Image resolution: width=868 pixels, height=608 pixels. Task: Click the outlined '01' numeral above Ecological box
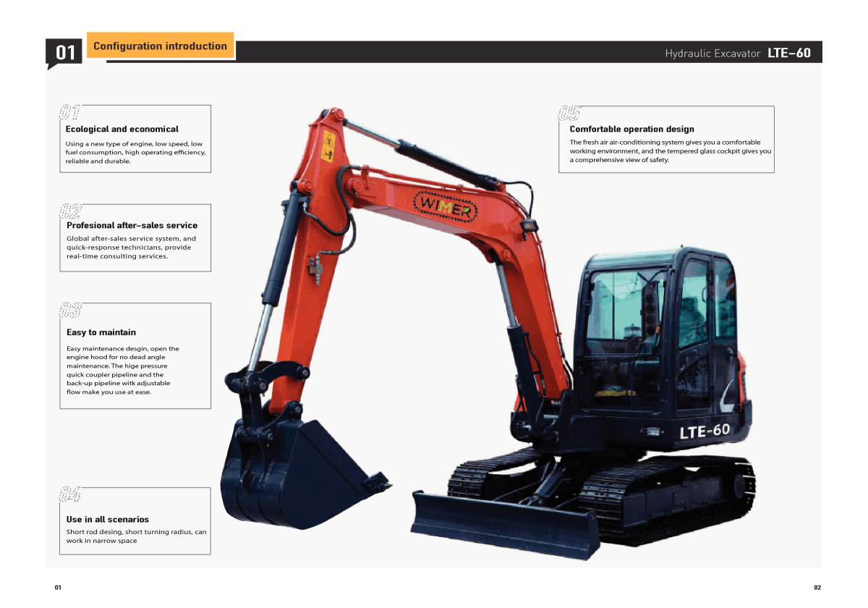pyautogui.click(x=69, y=112)
